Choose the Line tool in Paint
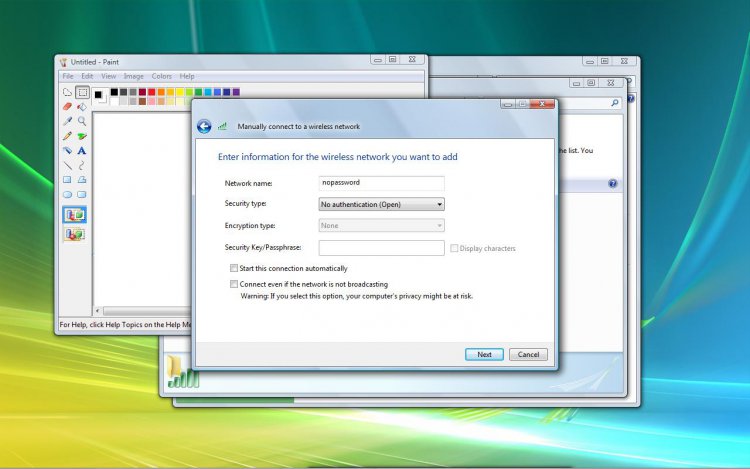Viewport: 750px width, 469px height. (67, 165)
